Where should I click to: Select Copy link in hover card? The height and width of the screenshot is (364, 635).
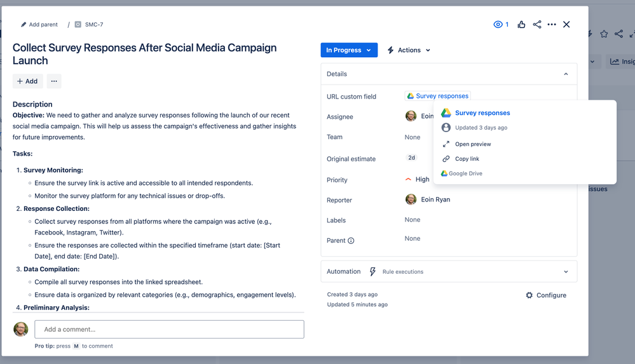click(x=467, y=159)
